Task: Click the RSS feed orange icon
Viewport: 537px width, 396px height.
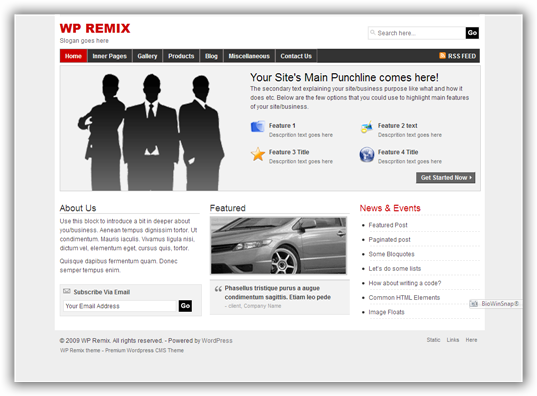Action: (x=442, y=55)
